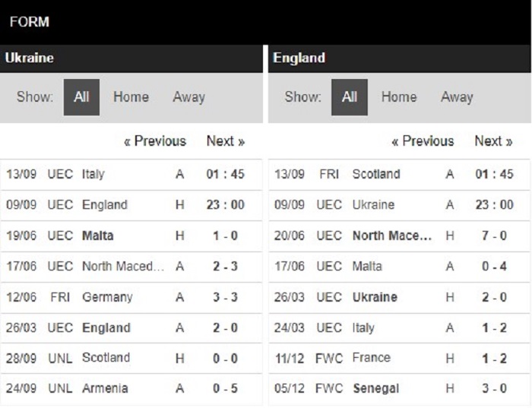The image size is (532, 408).
Task: Show England's Away matches only
Action: pos(457,97)
